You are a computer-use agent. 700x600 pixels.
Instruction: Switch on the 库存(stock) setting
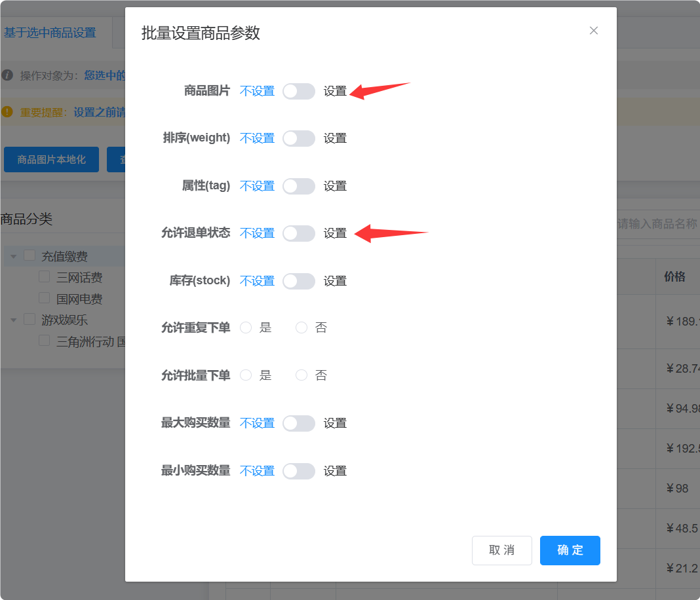tap(299, 281)
